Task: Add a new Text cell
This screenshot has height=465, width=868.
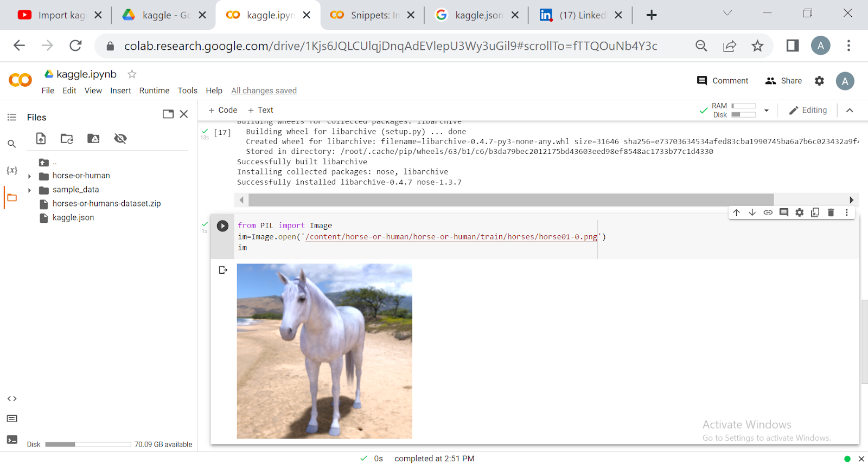Action: [260, 110]
